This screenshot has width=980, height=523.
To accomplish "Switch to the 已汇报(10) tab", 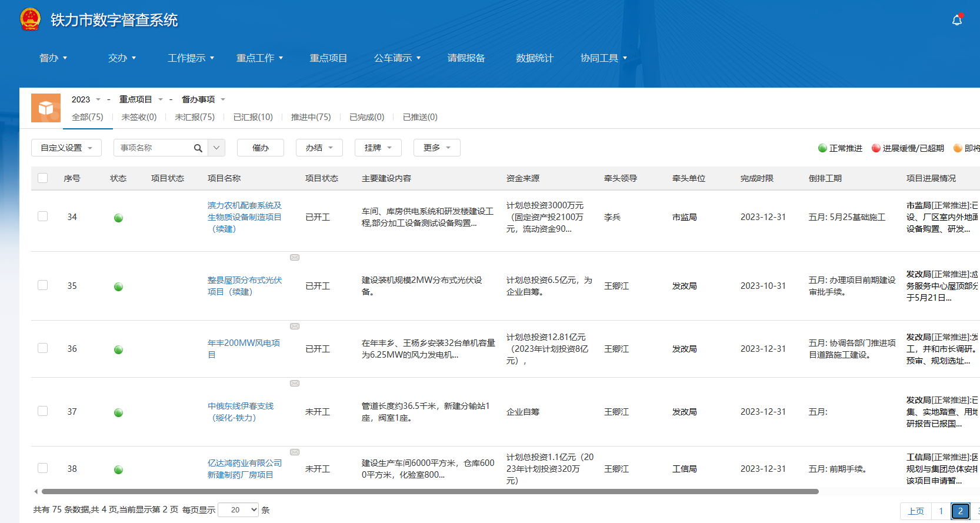I will [x=253, y=117].
